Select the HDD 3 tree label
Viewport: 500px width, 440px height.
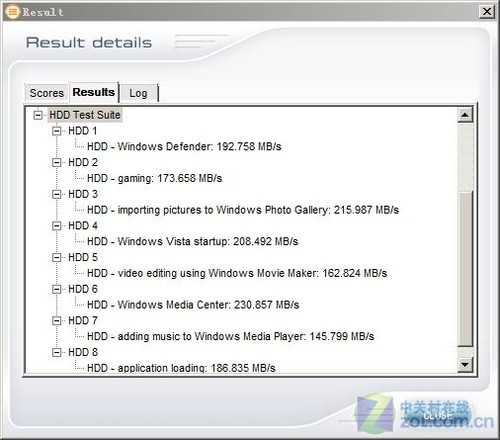(83, 194)
